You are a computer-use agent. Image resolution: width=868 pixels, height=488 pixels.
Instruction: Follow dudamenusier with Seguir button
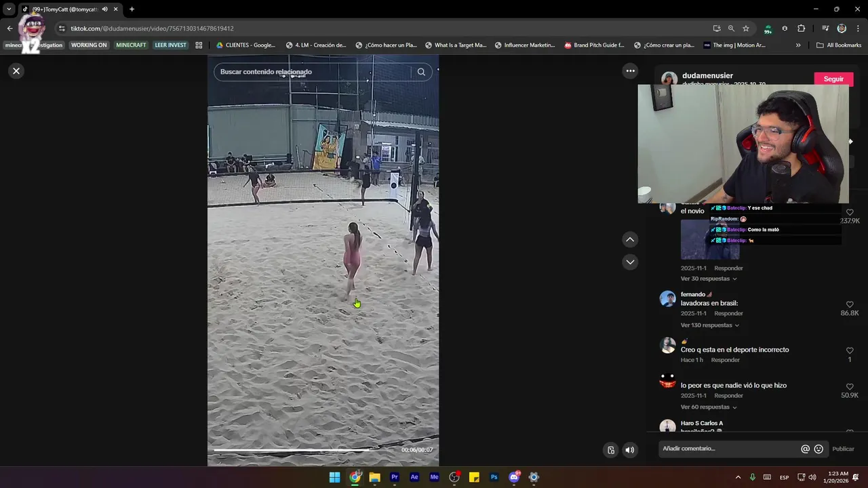tap(833, 79)
